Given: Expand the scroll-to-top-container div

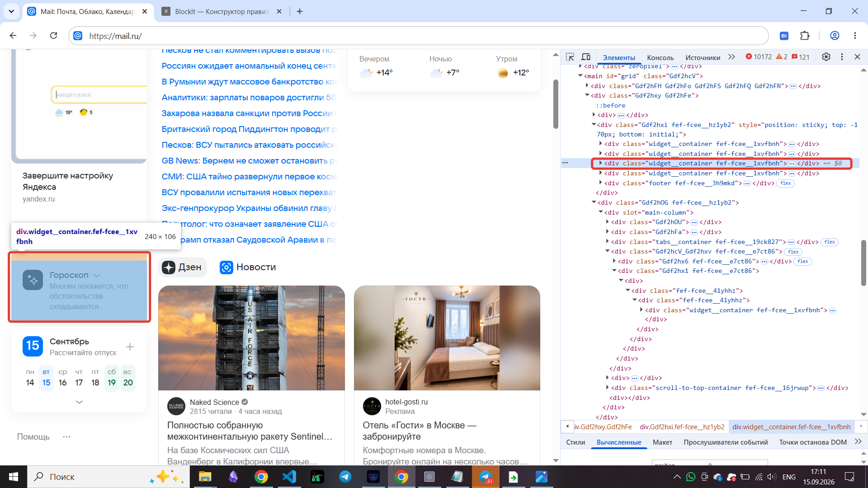Looking at the screenshot, I should tap(607, 388).
